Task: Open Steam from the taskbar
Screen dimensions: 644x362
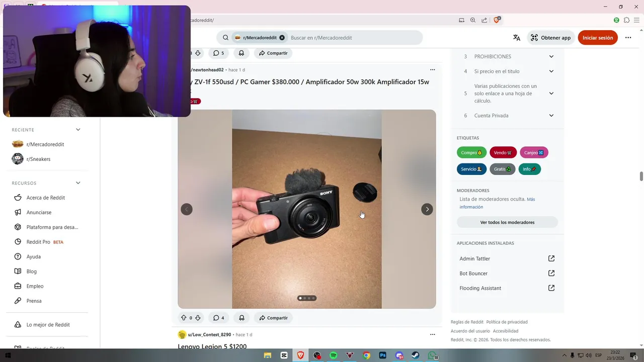Action: point(416,355)
